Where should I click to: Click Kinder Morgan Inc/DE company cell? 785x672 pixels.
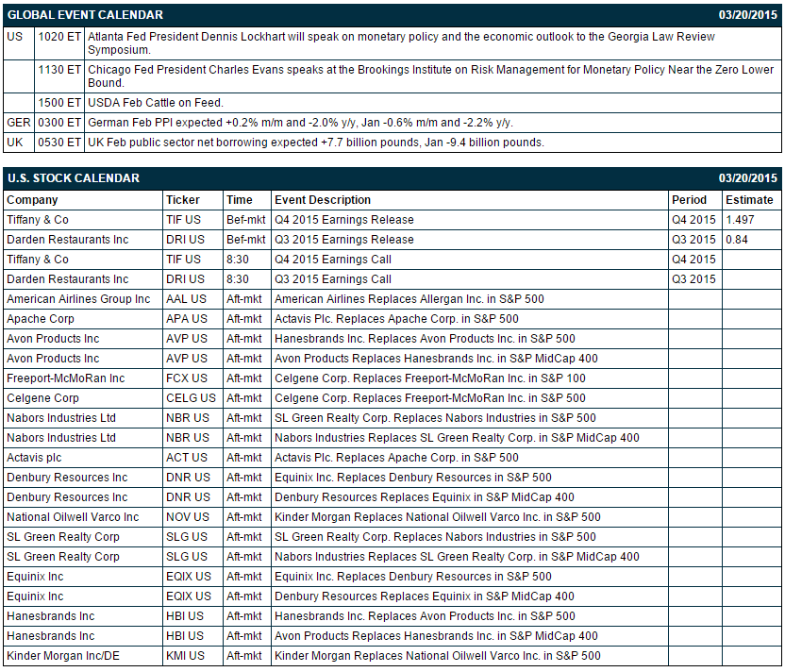(x=63, y=656)
